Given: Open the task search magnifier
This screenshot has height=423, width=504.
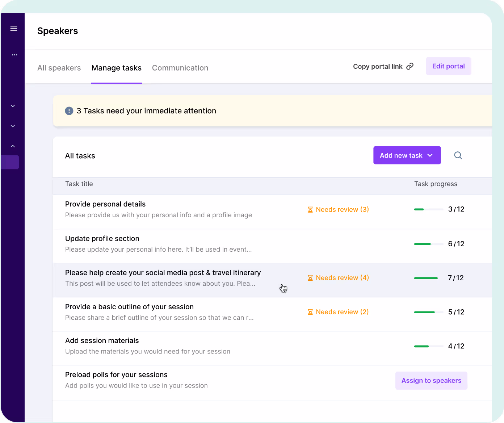Looking at the screenshot, I should 458,155.
